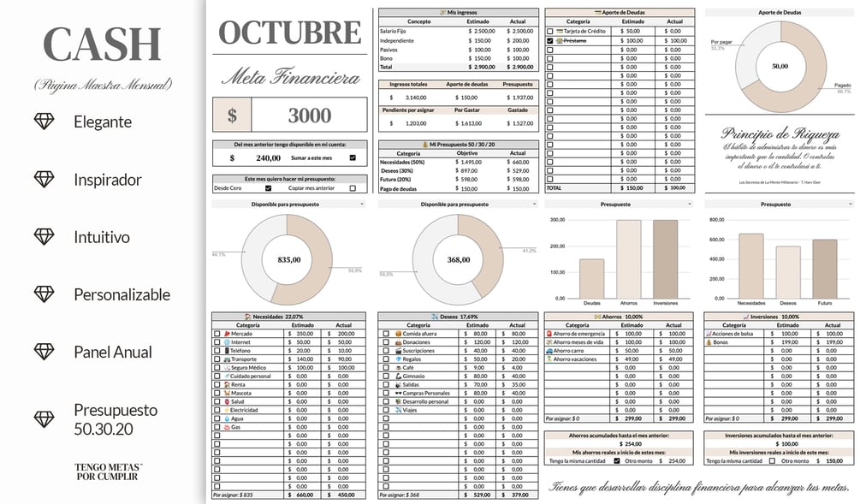
Task: Click the diamond icon beside Inspirador
Action: click(x=44, y=179)
